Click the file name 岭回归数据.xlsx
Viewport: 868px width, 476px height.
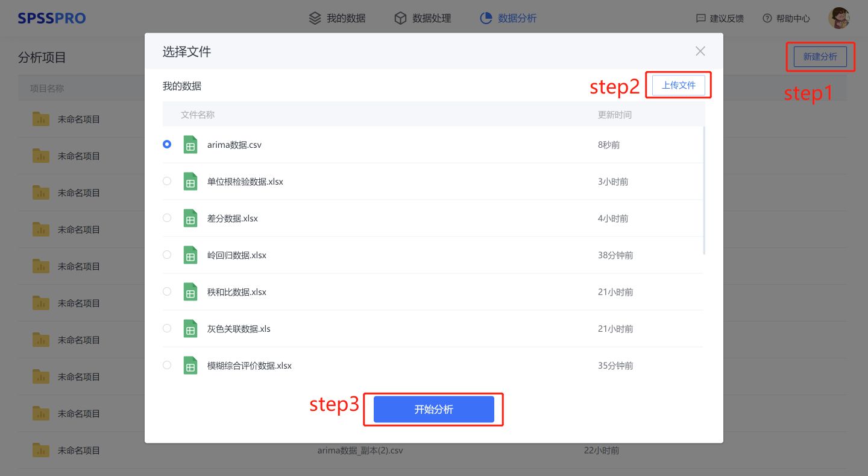(237, 255)
